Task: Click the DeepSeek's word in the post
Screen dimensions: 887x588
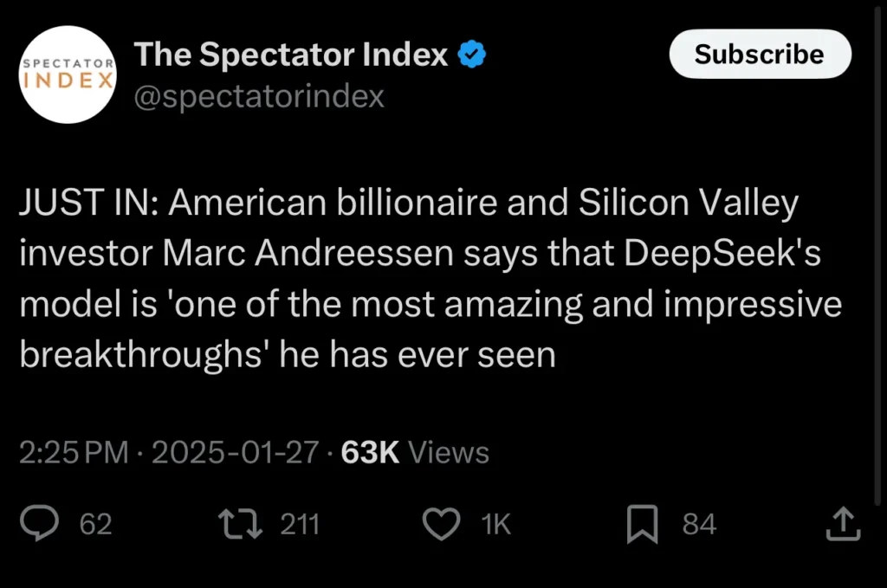Action: (722, 253)
